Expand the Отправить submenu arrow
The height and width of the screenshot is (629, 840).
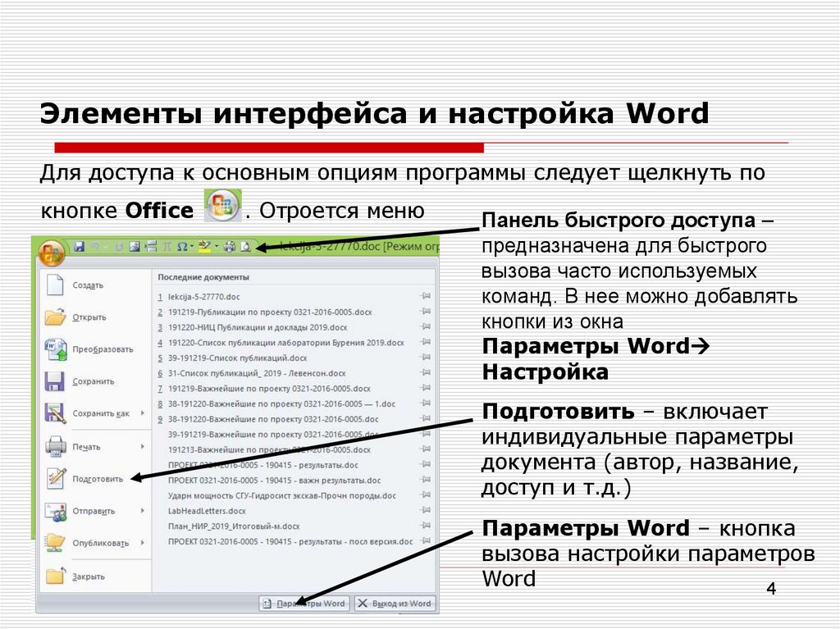143,511
